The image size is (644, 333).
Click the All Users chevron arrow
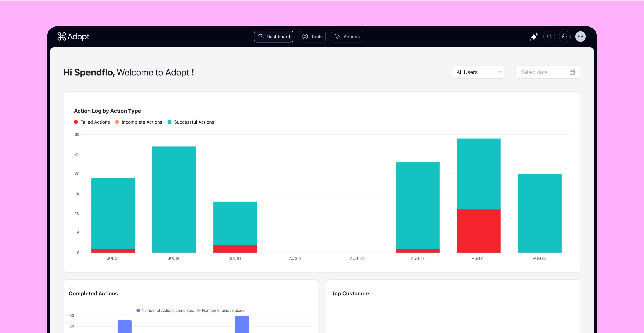[x=499, y=72]
